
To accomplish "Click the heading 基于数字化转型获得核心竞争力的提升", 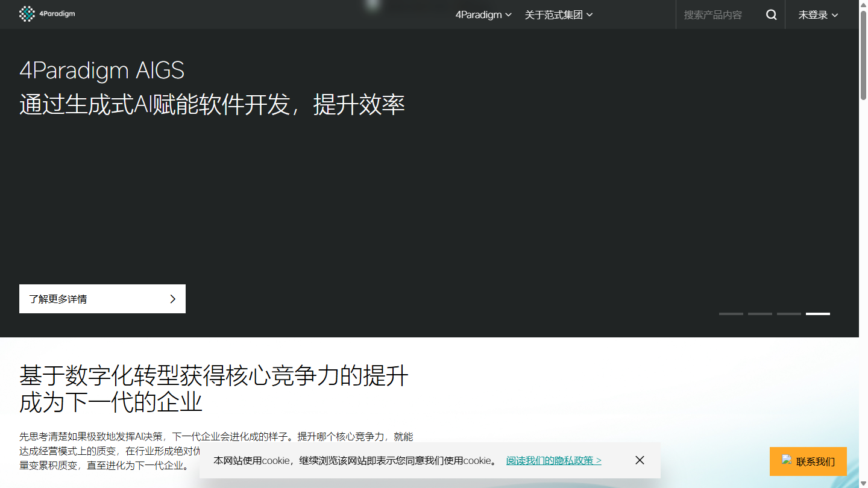I will coord(214,376).
